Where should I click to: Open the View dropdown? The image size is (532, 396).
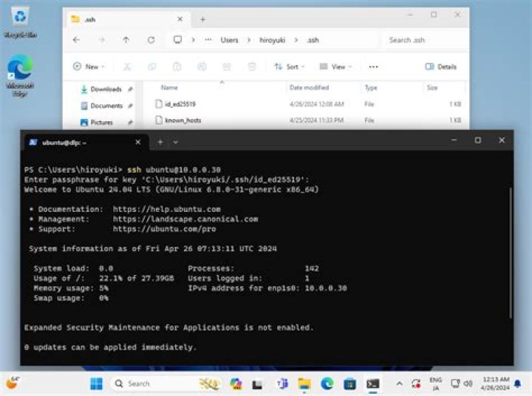click(335, 66)
